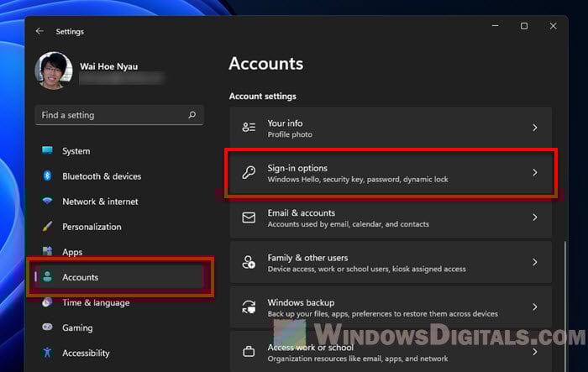
Task: Click the magnifier search icon
Action: (192, 115)
